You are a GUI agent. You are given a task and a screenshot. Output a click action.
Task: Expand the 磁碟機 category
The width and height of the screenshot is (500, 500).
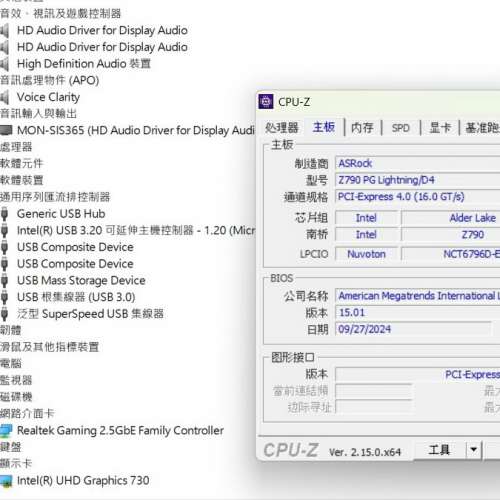[16, 397]
